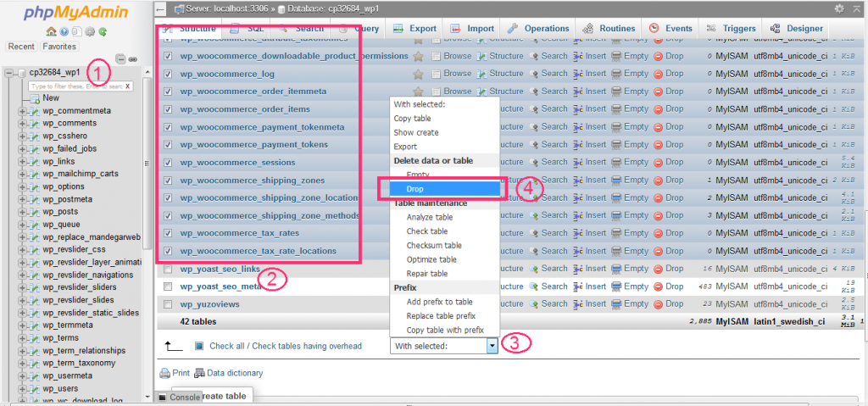This screenshot has height=406, width=868.
Task: Expand wp_options tree node
Action: [x=23, y=186]
